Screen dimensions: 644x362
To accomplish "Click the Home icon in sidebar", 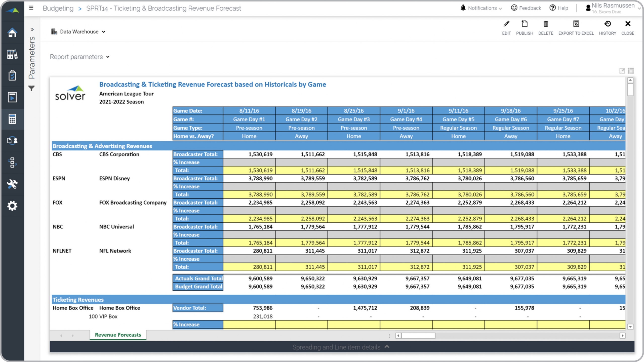I will [12, 33].
